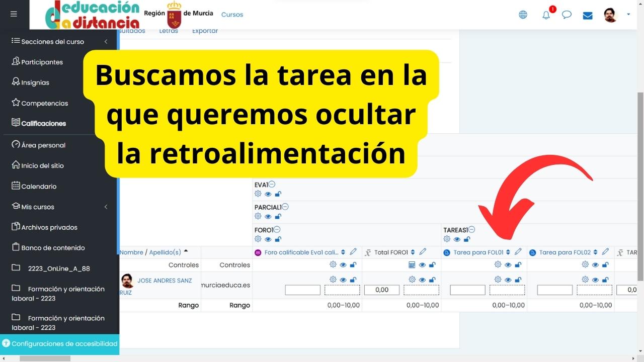Open the user profile avatar
The image size is (644, 362).
610,15
